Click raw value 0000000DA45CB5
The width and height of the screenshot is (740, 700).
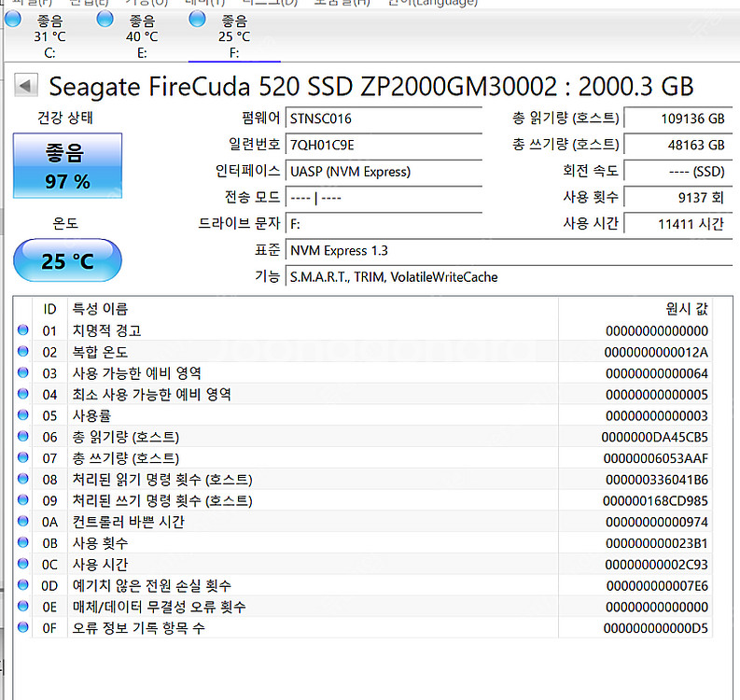654,437
